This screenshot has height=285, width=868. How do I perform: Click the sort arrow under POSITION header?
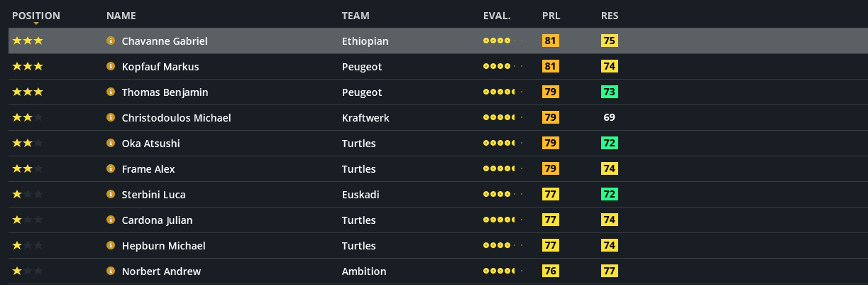(x=36, y=24)
